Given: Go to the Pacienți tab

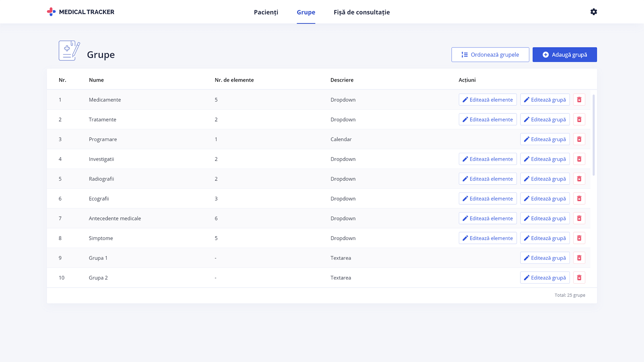Looking at the screenshot, I should [266, 12].
